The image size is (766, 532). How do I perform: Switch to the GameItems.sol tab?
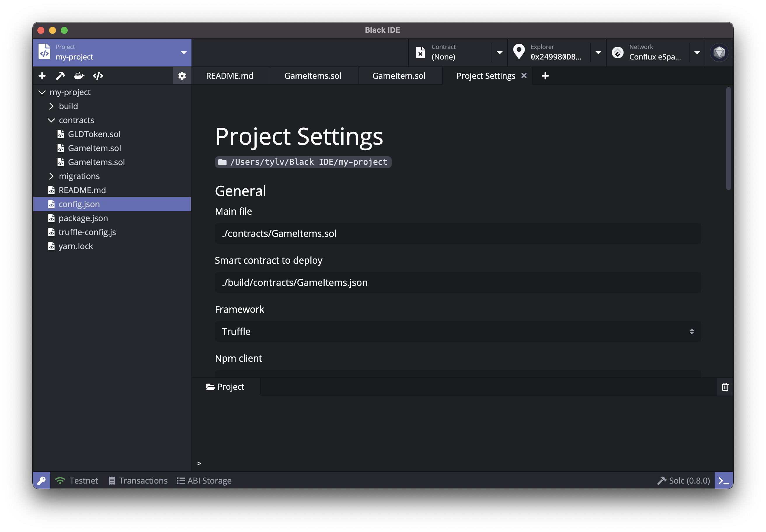313,76
